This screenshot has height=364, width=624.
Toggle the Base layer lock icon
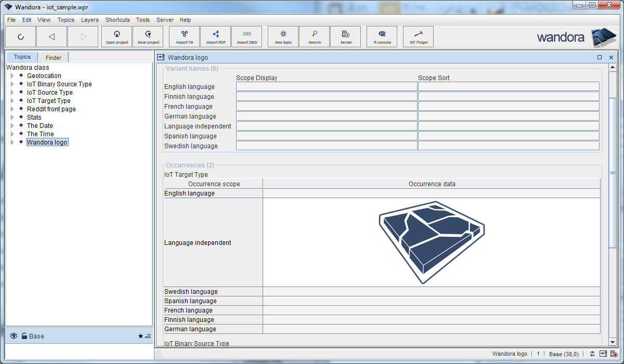24,336
